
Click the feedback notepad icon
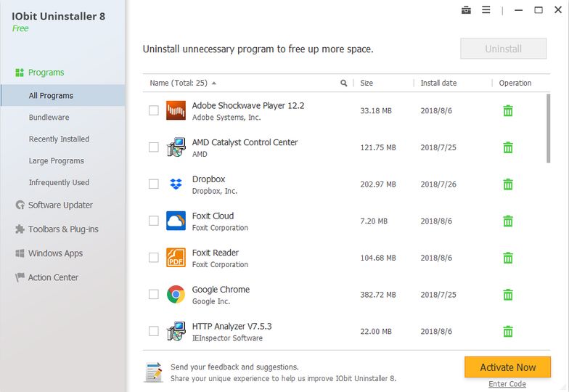[x=153, y=372]
